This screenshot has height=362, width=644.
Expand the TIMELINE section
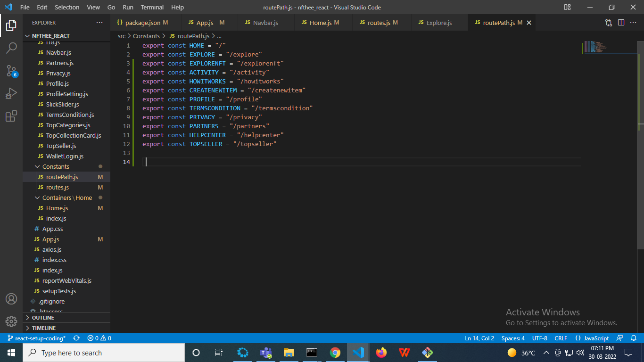tap(43, 328)
